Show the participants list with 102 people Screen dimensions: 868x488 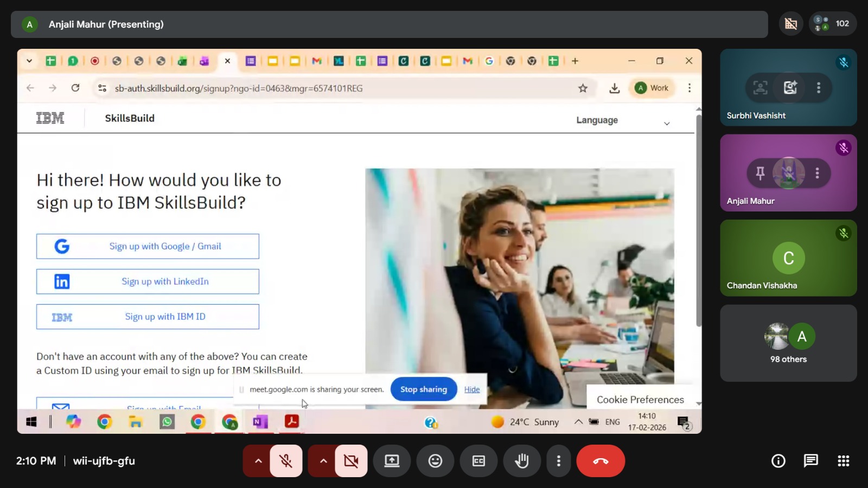point(833,24)
